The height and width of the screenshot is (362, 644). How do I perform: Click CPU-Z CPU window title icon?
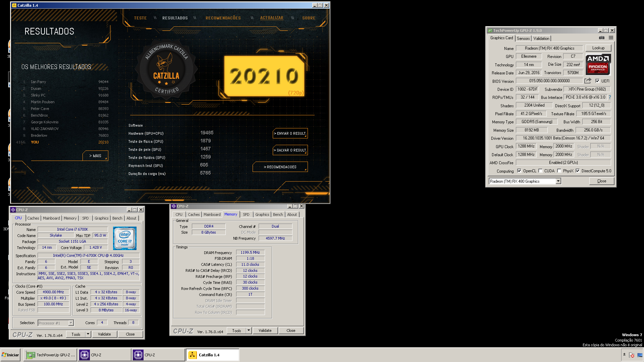(x=13, y=210)
